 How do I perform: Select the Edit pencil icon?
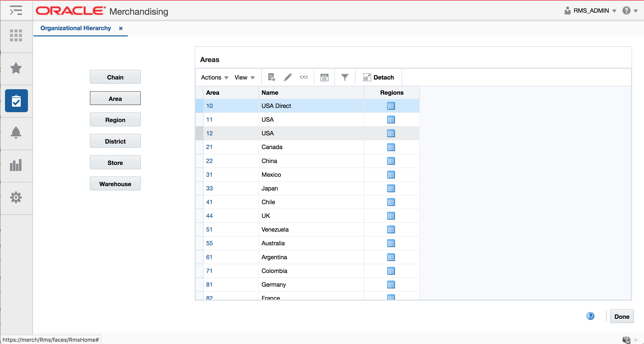click(x=288, y=77)
